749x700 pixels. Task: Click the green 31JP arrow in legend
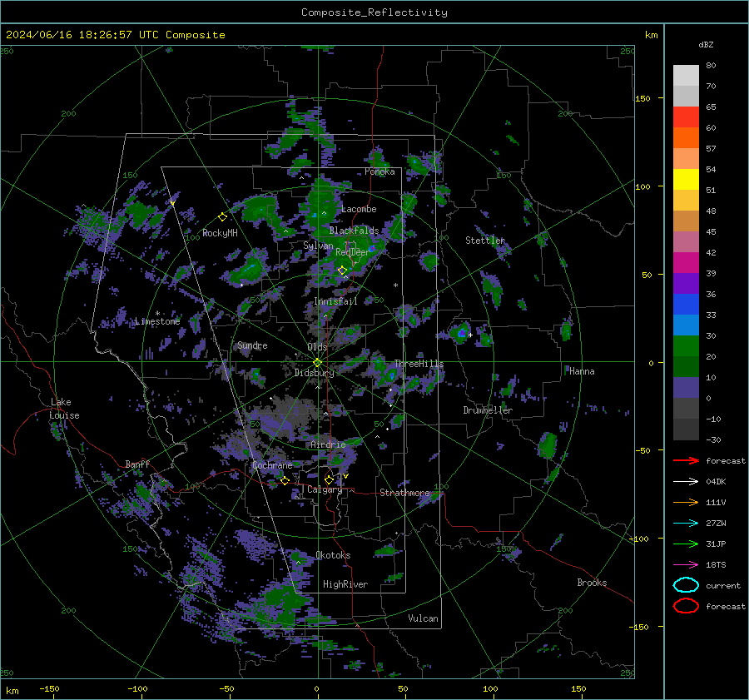pos(686,544)
